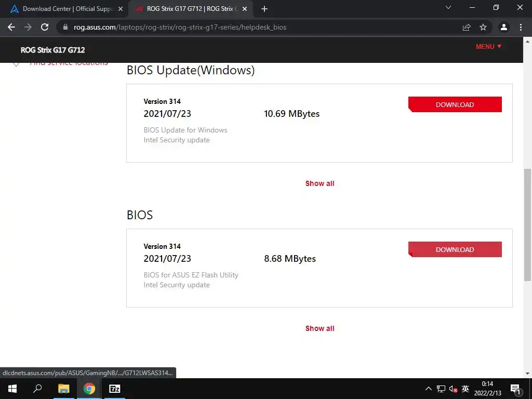Switch input language indicator 英
Viewport: 532px width, 399px height.
pos(465,389)
